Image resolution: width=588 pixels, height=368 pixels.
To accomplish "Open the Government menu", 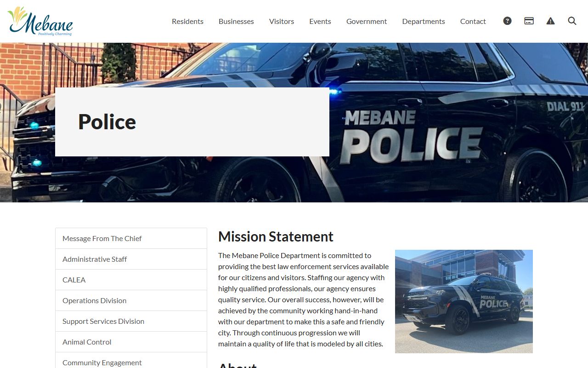I will pyautogui.click(x=367, y=21).
